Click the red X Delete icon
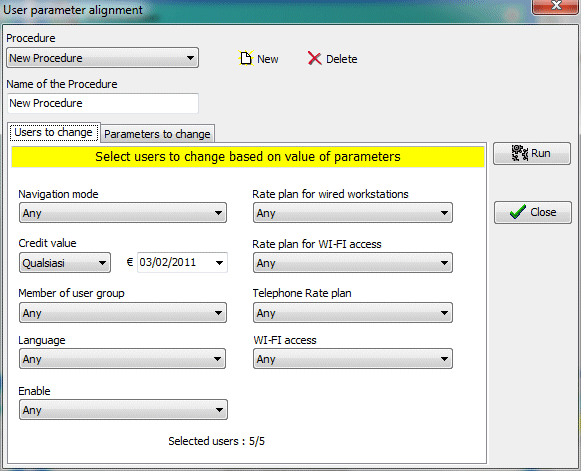The image size is (581, 471). tap(315, 59)
